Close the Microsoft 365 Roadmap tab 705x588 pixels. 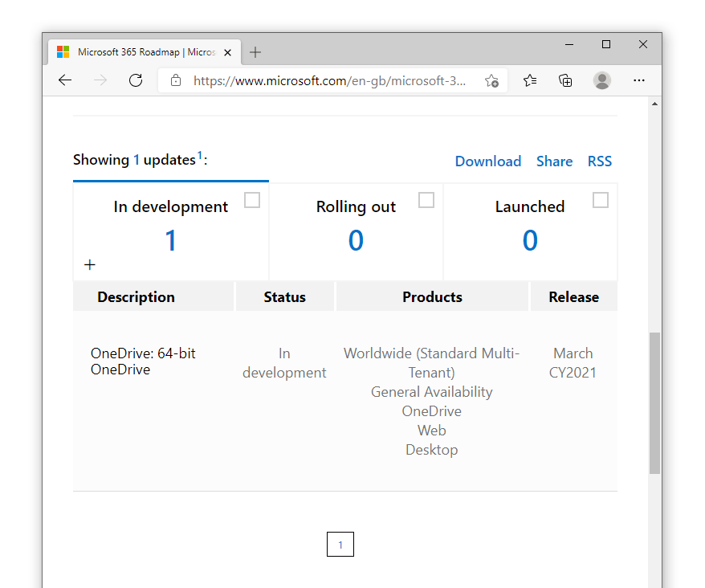[x=227, y=53]
